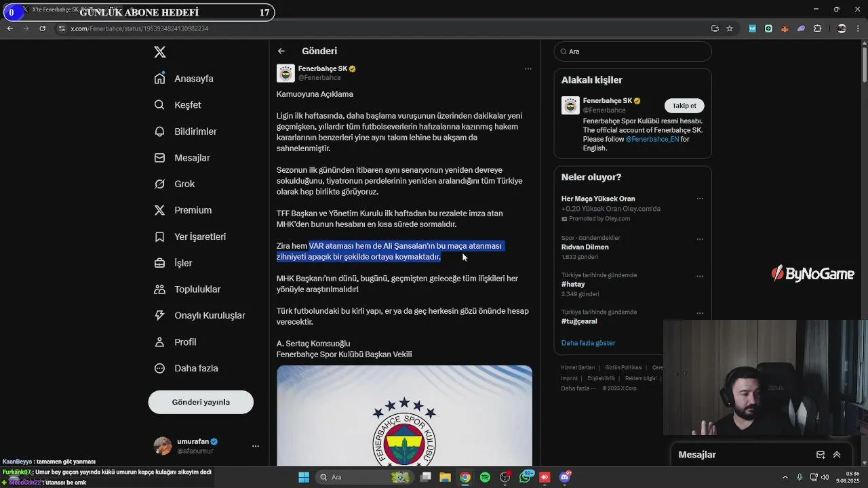The width and height of the screenshot is (868, 488).
Task: Click Daha fazla göster link
Action: click(x=589, y=343)
